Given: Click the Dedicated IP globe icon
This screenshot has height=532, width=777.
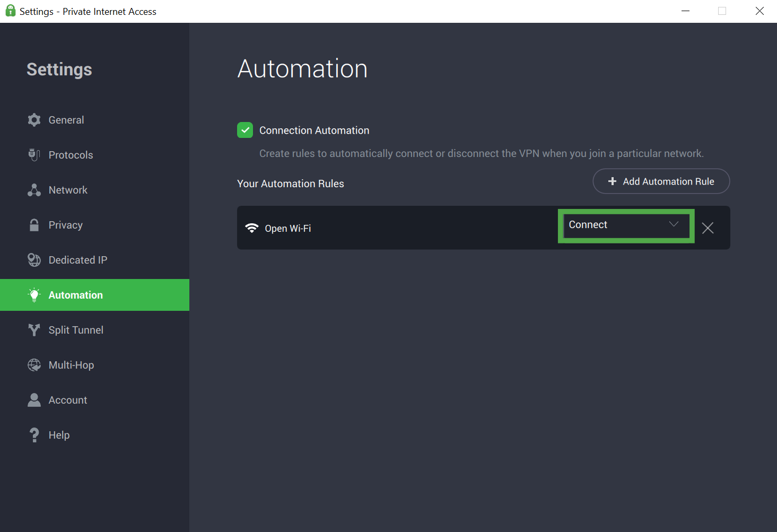Looking at the screenshot, I should (34, 260).
